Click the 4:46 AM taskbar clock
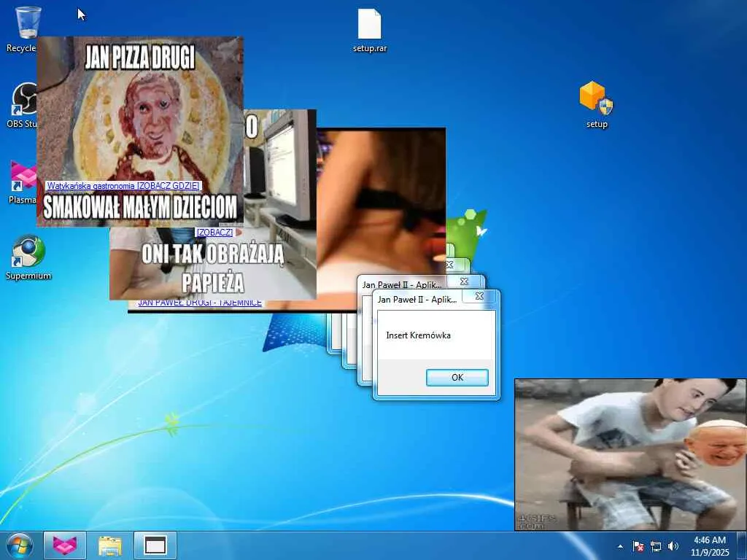 click(x=710, y=546)
